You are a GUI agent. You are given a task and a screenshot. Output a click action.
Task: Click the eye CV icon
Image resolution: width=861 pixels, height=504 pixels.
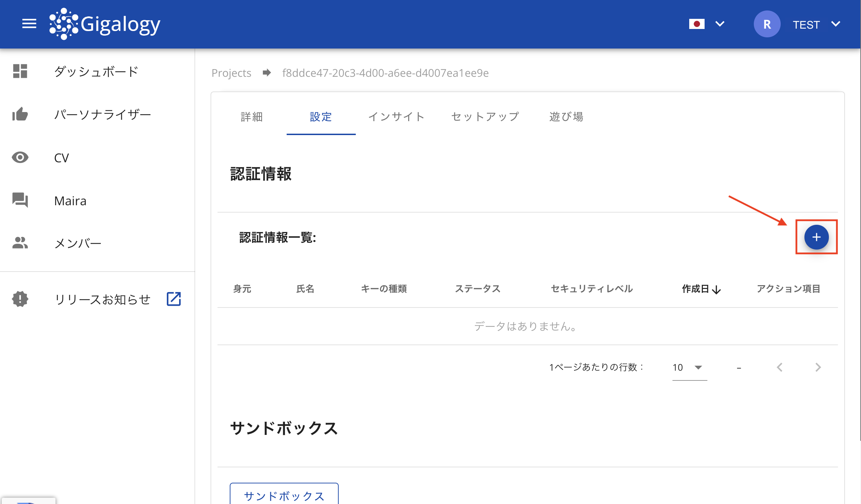pos(20,157)
